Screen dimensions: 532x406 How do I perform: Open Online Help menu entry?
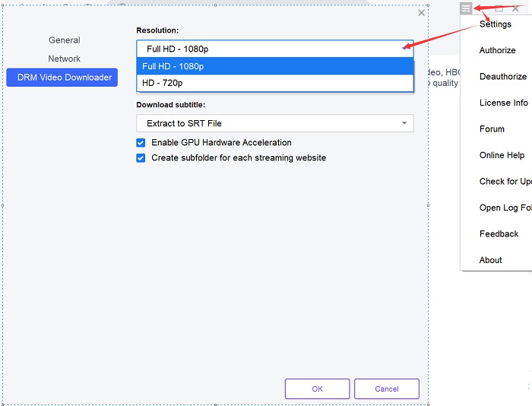502,155
